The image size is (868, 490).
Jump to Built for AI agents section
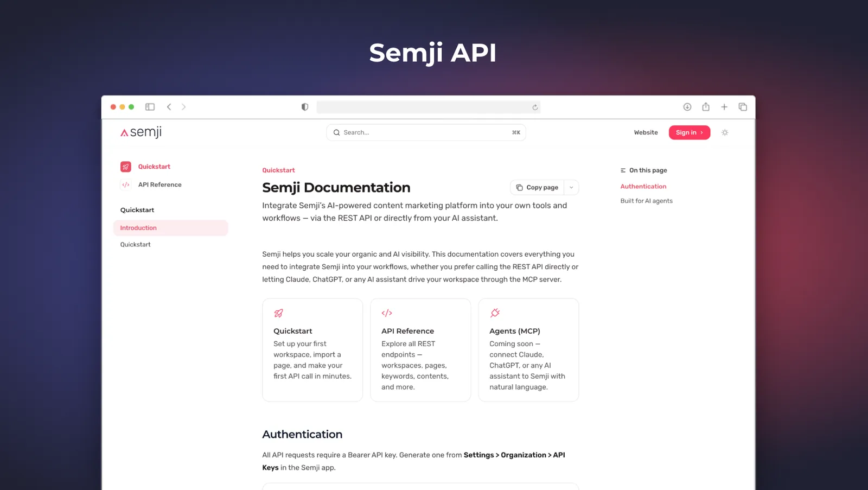[x=647, y=201]
